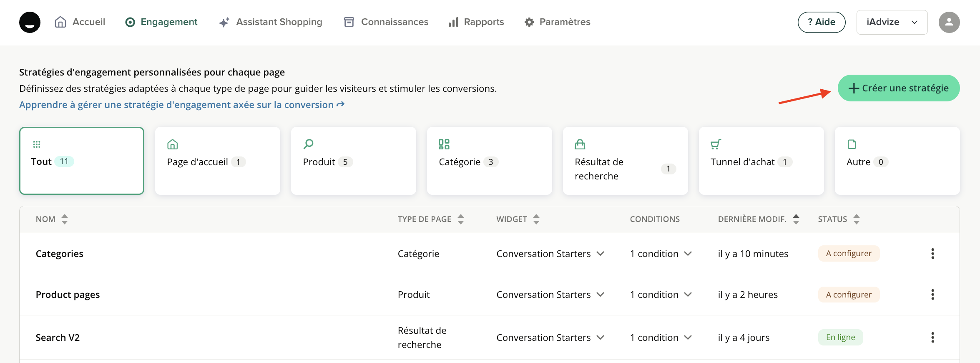Viewport: 980px width, 363px height.
Task: Click the black iAdvize logo icon
Action: pyautogui.click(x=30, y=22)
